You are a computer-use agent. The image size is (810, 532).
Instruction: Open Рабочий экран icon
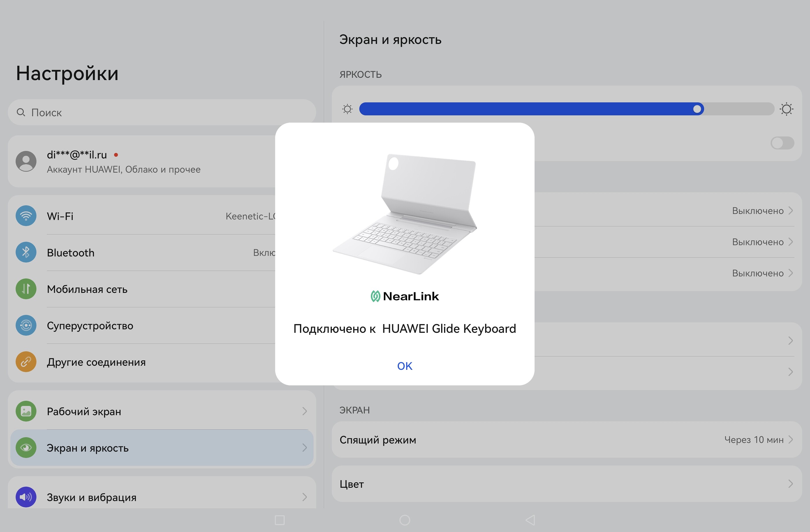pos(26,411)
